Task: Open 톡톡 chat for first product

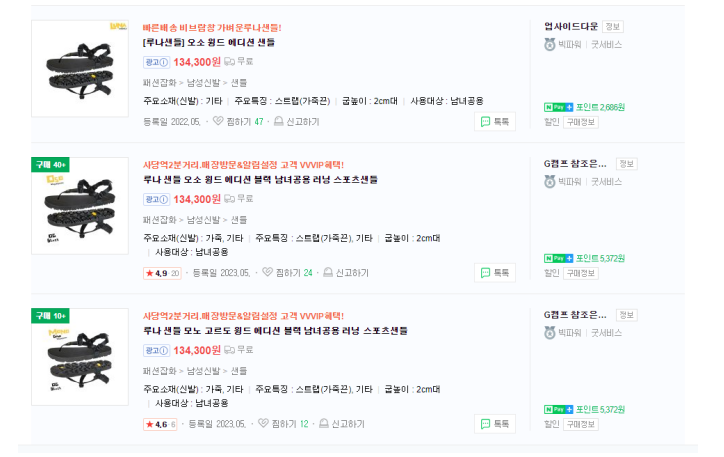Action: 495,122
